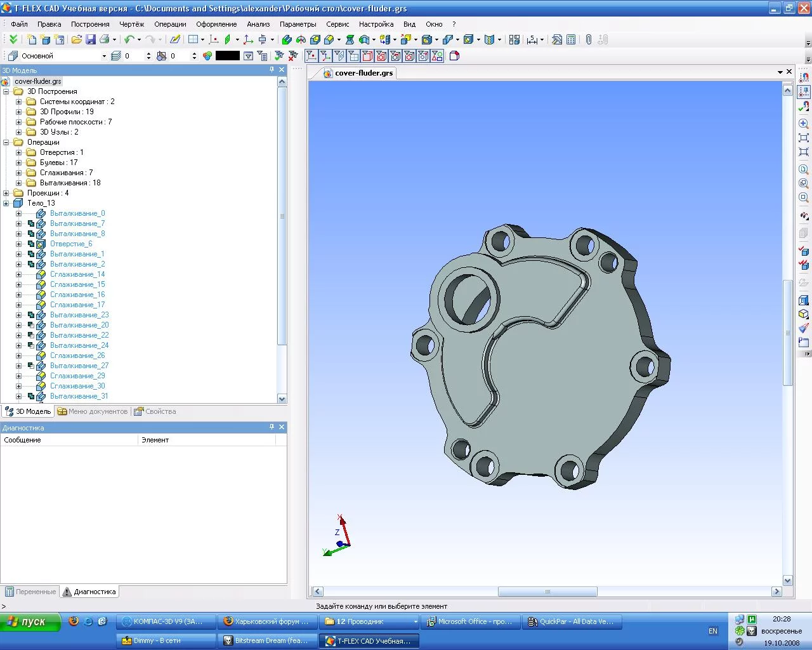Open the black color swatch
Image resolution: width=812 pixels, height=650 pixels.
pos(227,56)
